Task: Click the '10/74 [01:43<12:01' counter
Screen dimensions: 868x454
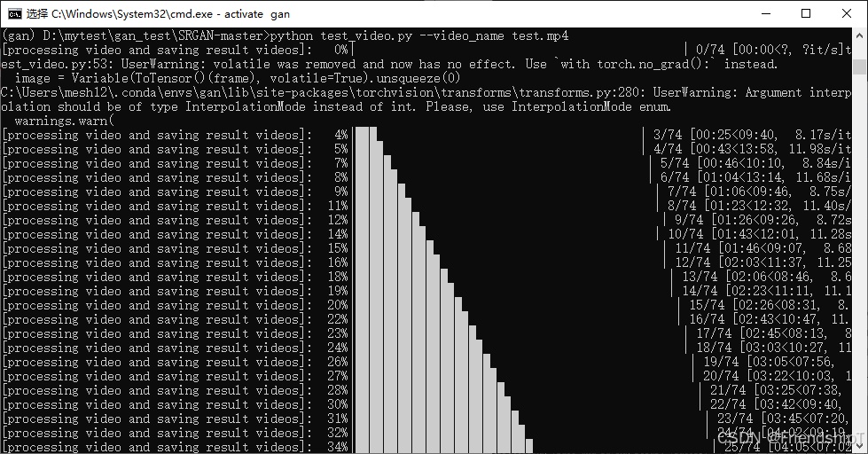Action: 733,234
